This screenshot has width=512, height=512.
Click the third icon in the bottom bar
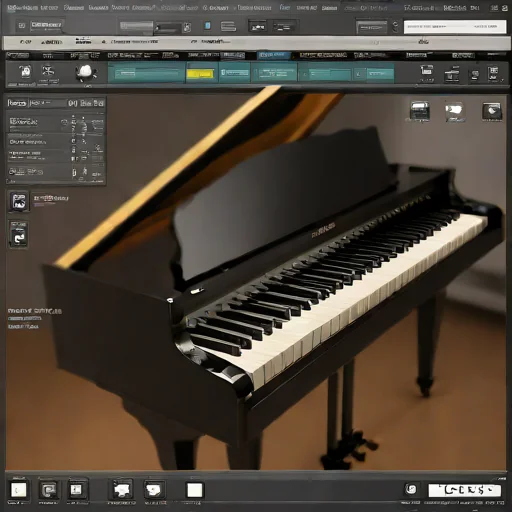[77, 490]
